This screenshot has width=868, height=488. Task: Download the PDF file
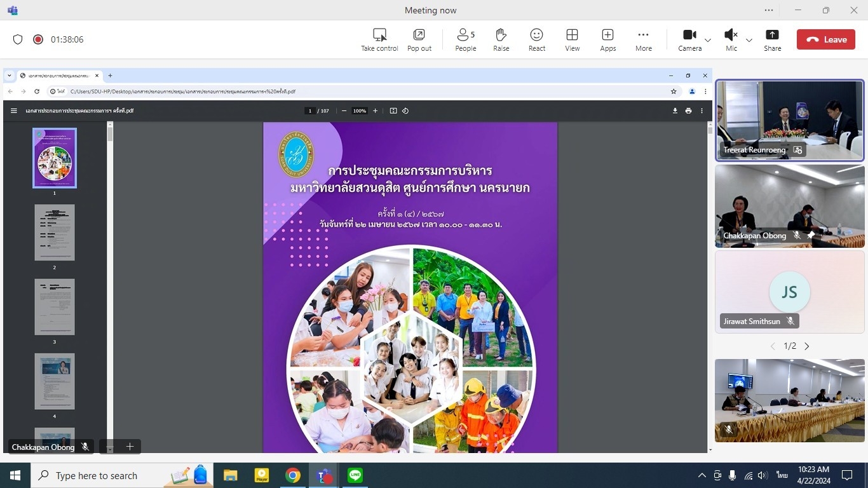click(675, 111)
